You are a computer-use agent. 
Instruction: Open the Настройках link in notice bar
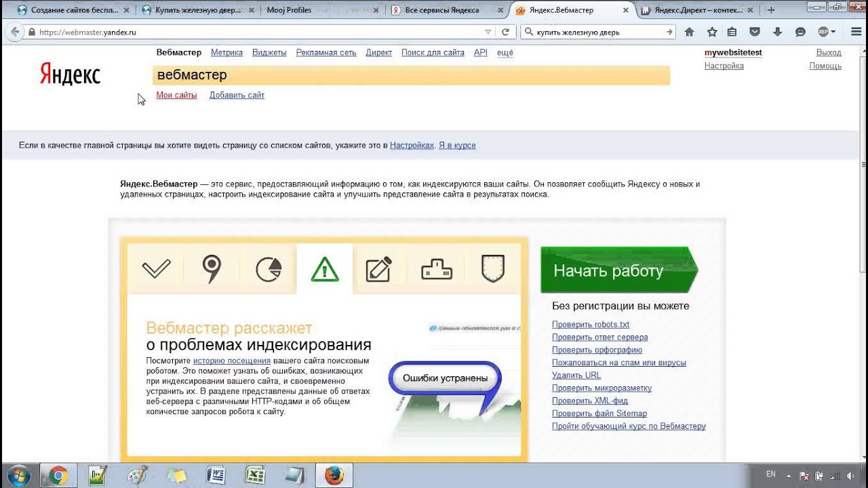[x=412, y=145]
